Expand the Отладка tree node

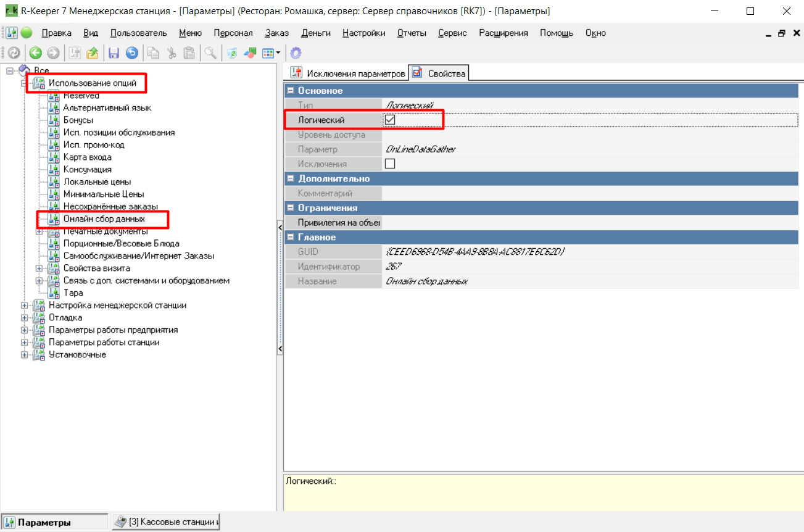(25, 318)
